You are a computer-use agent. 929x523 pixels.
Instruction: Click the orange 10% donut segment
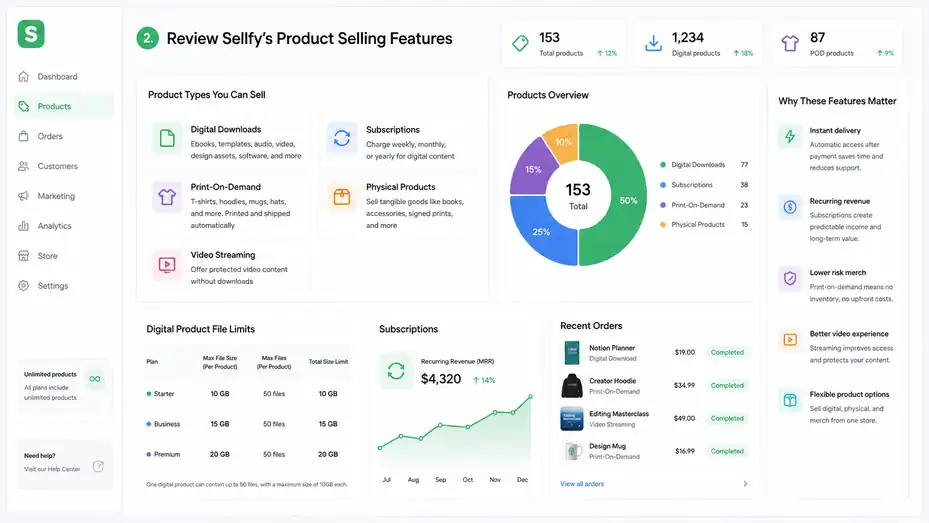click(563, 142)
